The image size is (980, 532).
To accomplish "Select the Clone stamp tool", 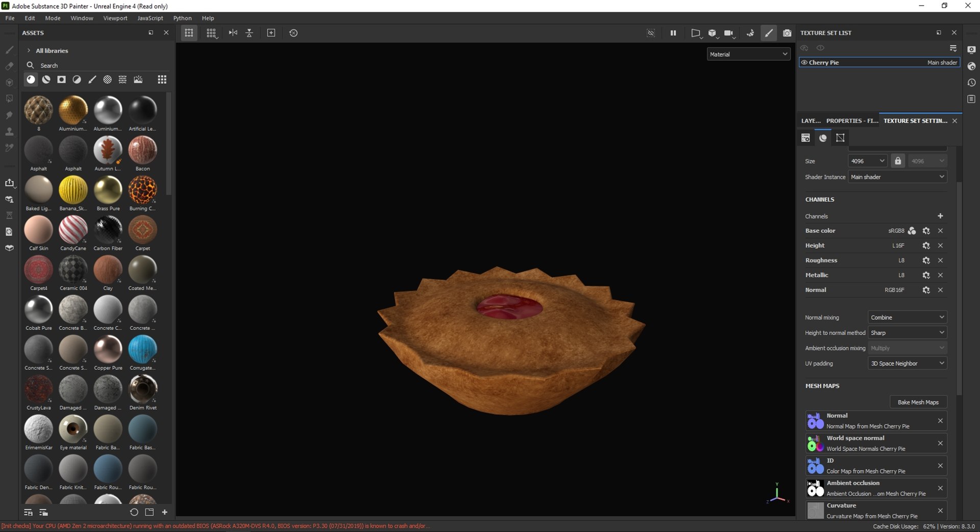I will tap(9, 131).
